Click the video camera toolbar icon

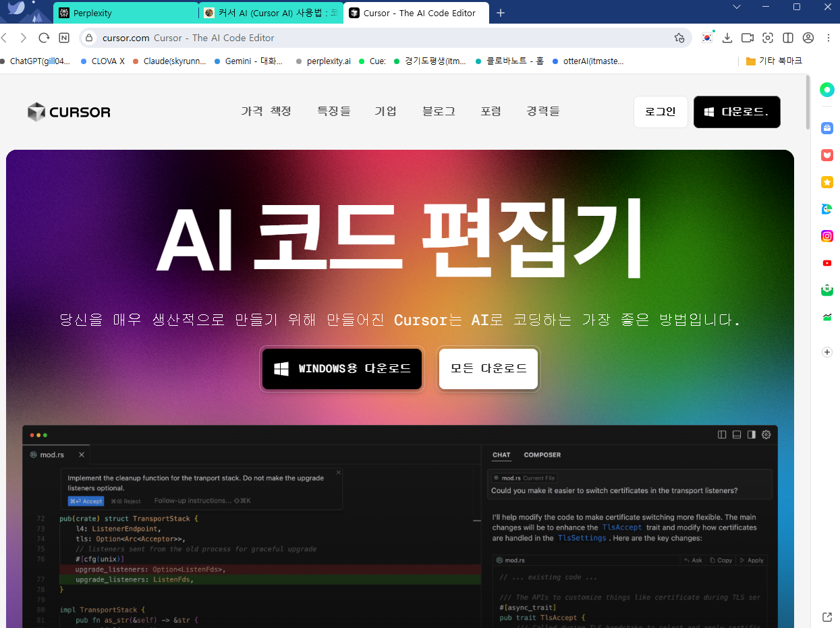(x=747, y=38)
